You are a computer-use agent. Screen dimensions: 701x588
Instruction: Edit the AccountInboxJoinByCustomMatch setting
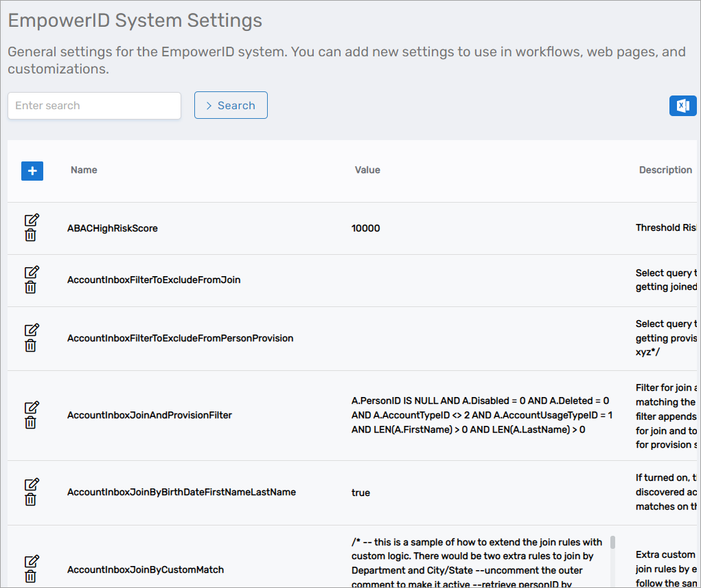click(x=31, y=561)
